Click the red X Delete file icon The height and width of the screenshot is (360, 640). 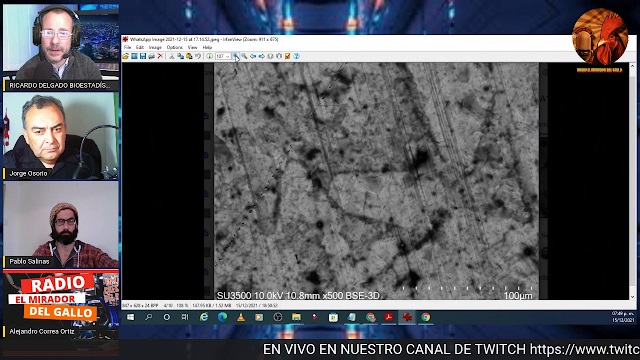coord(160,56)
